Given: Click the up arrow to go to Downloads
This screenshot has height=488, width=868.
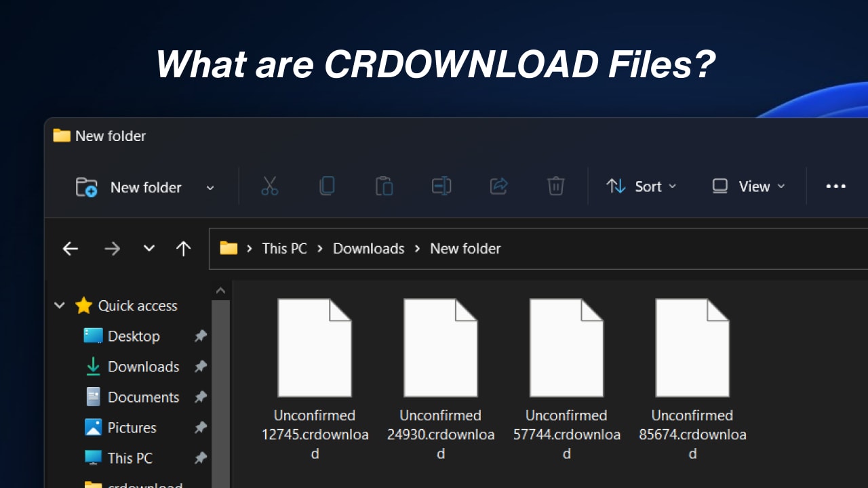Looking at the screenshot, I should 183,248.
